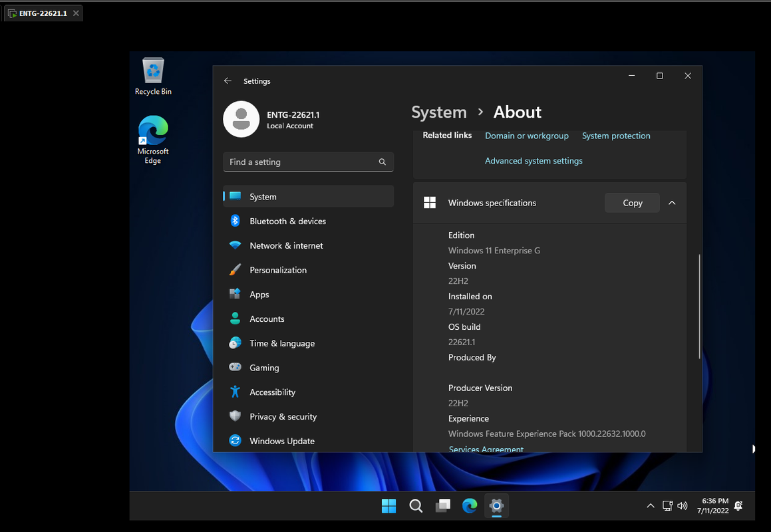Click System in the breadcrumb
Image resolution: width=771 pixels, height=532 pixels.
(x=438, y=112)
